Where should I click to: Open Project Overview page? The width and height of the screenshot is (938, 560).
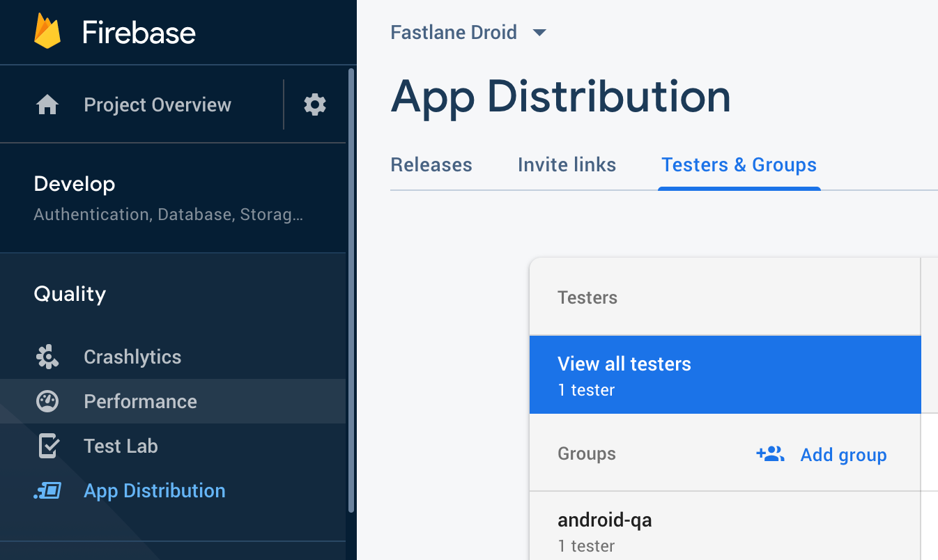157,104
